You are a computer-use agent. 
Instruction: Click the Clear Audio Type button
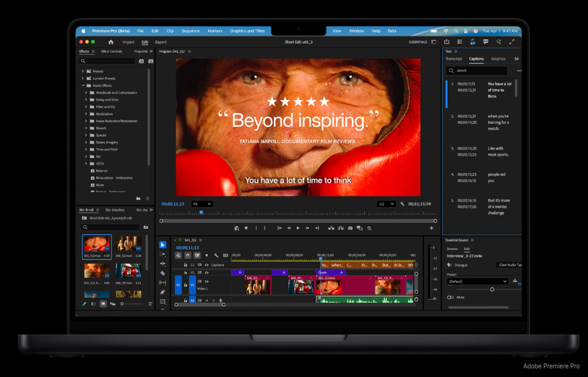point(509,265)
